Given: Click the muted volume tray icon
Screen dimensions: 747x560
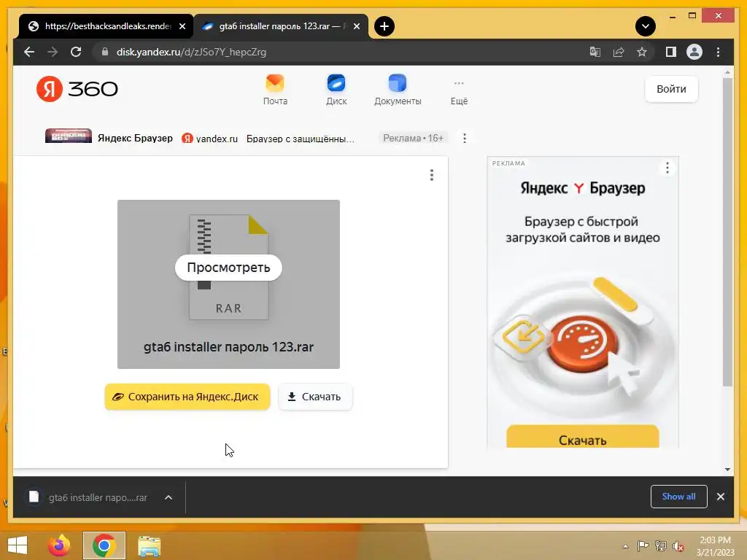Looking at the screenshot, I should click(678, 546).
